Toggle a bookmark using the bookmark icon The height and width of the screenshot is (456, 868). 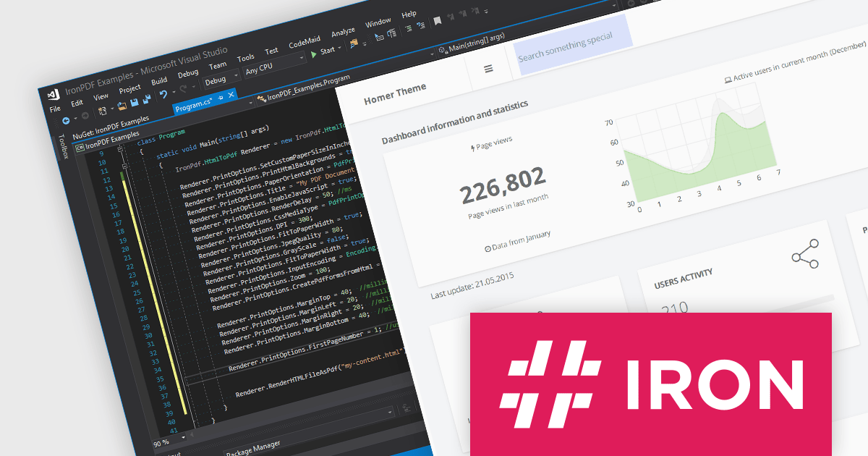coord(437,21)
